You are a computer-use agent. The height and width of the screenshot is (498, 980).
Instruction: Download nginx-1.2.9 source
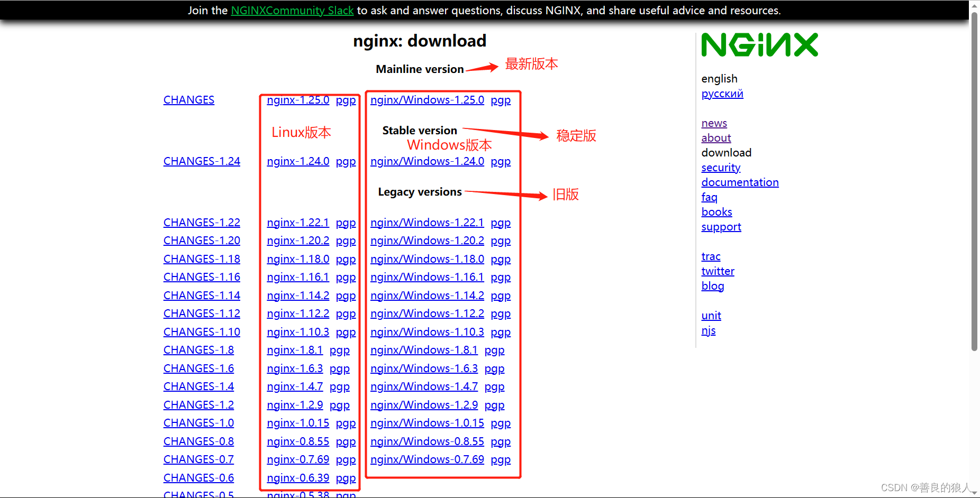pyautogui.click(x=295, y=405)
